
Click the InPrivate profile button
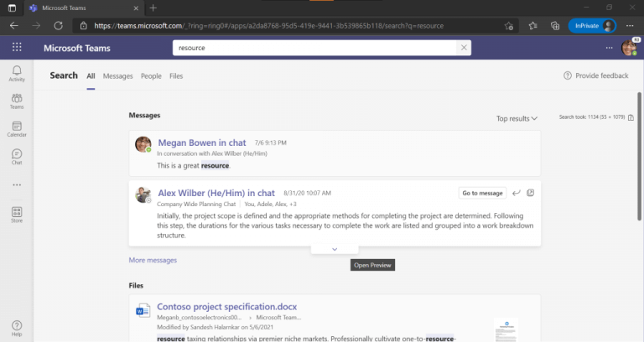coord(592,25)
